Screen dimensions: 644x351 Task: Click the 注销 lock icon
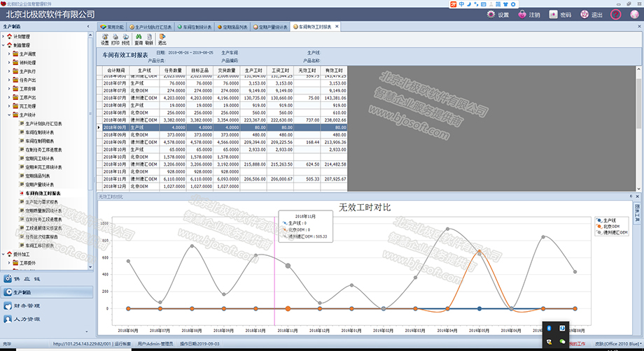coord(521,14)
